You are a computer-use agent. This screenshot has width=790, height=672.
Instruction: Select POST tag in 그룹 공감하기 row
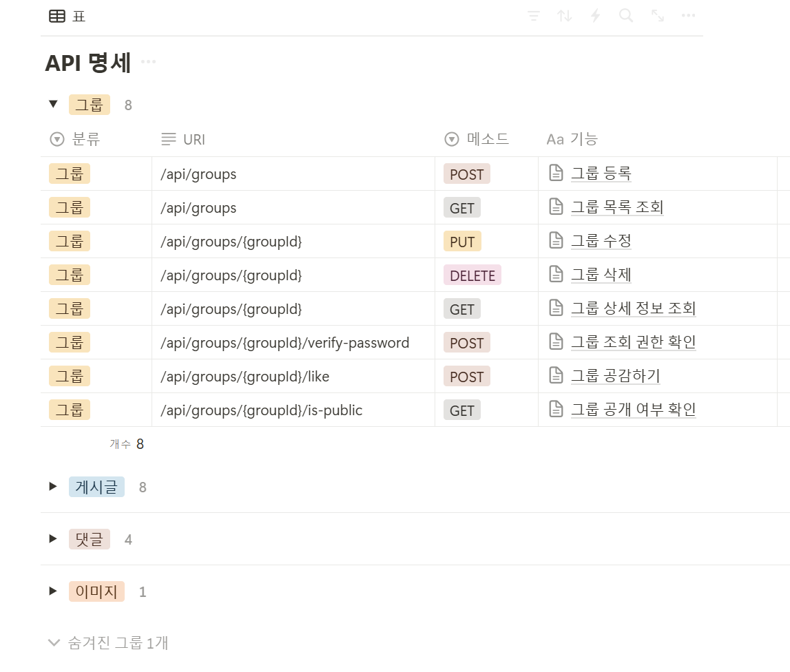pyautogui.click(x=466, y=377)
